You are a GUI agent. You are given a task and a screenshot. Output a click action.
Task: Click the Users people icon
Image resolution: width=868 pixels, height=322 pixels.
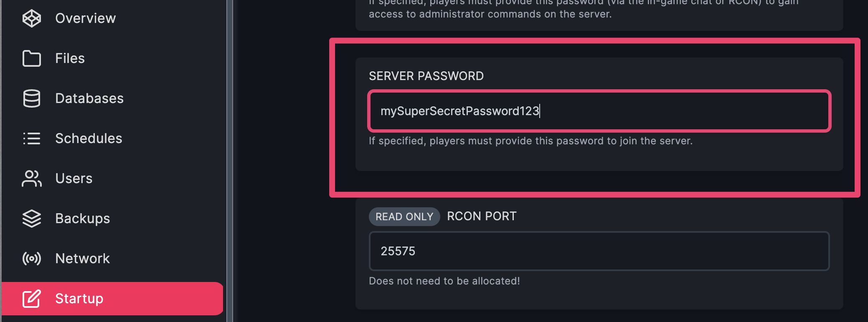[x=32, y=179]
